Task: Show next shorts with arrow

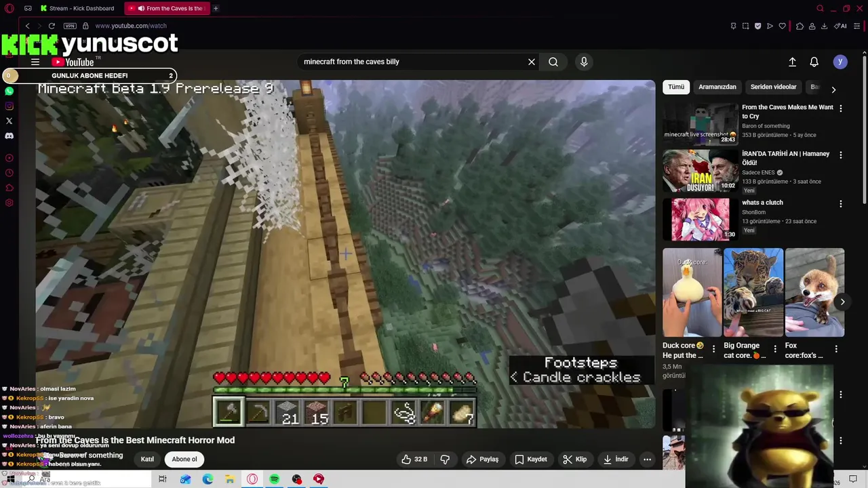Action: click(x=842, y=302)
